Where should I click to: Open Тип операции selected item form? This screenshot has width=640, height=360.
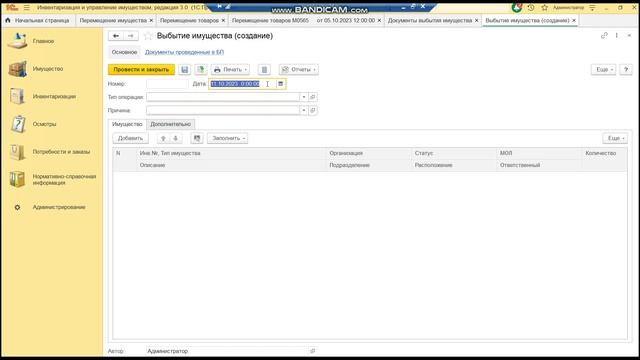coord(313,97)
